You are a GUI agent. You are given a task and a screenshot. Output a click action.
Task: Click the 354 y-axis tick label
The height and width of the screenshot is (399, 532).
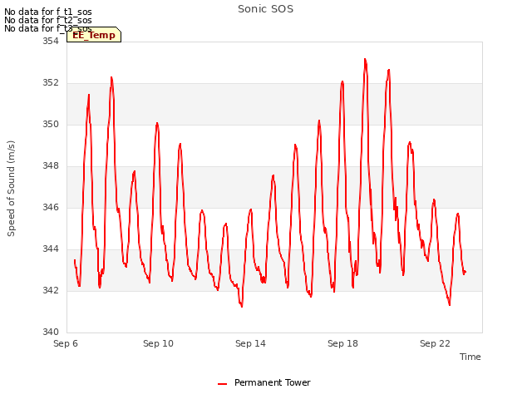click(x=51, y=41)
